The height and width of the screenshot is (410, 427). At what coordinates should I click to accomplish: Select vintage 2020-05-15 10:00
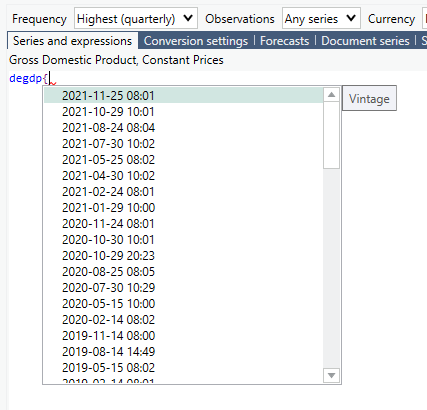pos(184,304)
